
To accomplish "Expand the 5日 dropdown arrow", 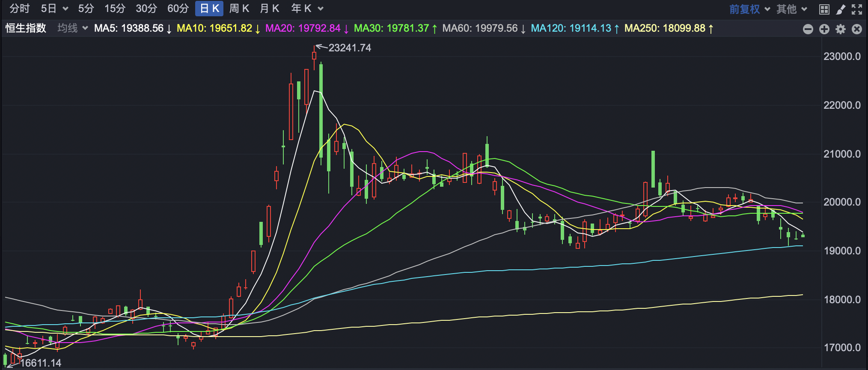I will [x=65, y=9].
